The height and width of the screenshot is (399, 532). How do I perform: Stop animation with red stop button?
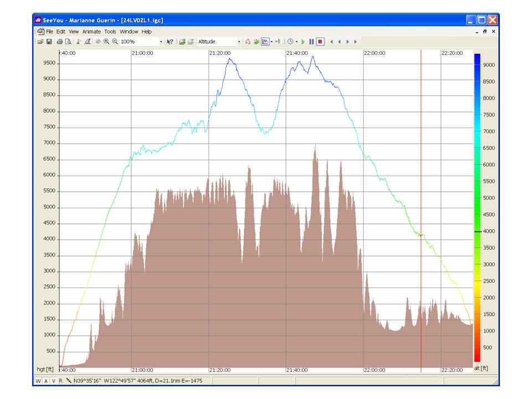320,42
